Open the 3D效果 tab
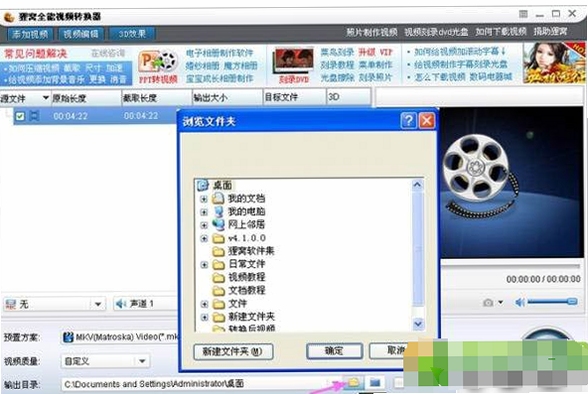Screen dimensions: 588x394 [x=132, y=34]
